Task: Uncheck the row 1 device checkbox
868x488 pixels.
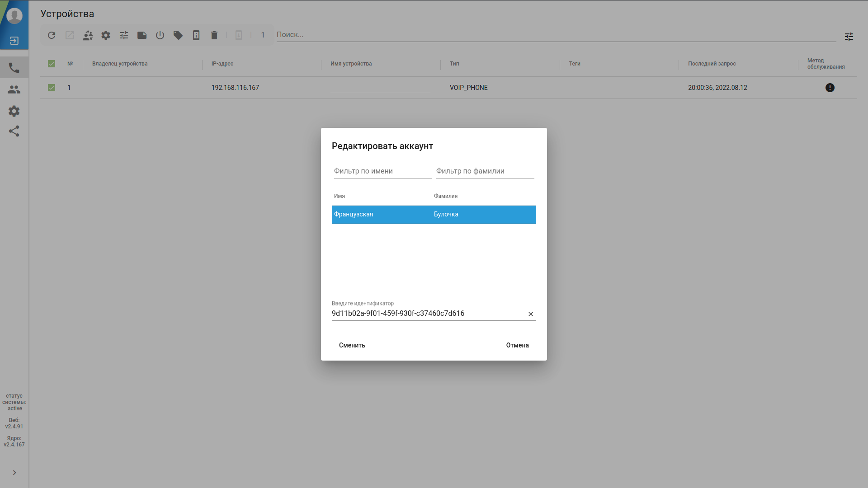Action: click(x=52, y=88)
